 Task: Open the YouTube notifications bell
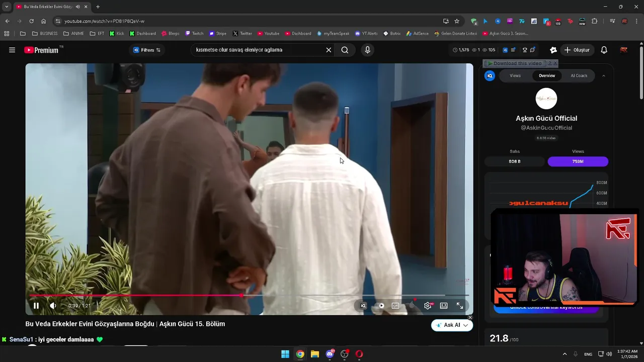tap(604, 50)
